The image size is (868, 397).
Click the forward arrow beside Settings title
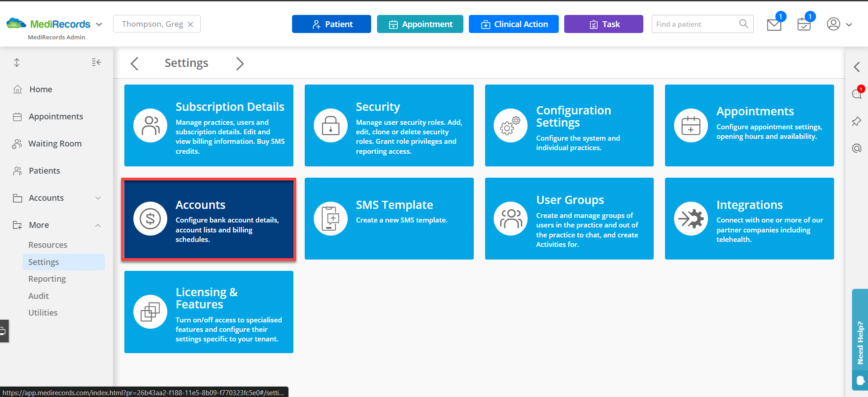[x=240, y=63]
